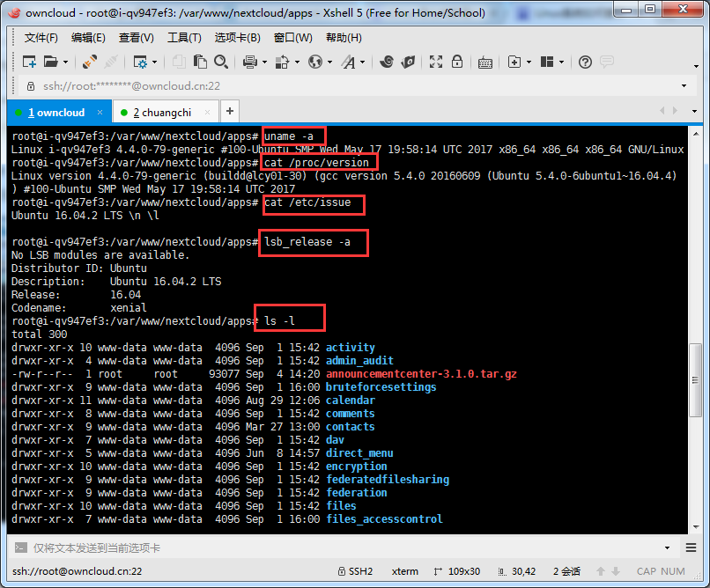
Task: Click the announcementcenter-3.1.0.tar.gz filename
Action: (421, 374)
